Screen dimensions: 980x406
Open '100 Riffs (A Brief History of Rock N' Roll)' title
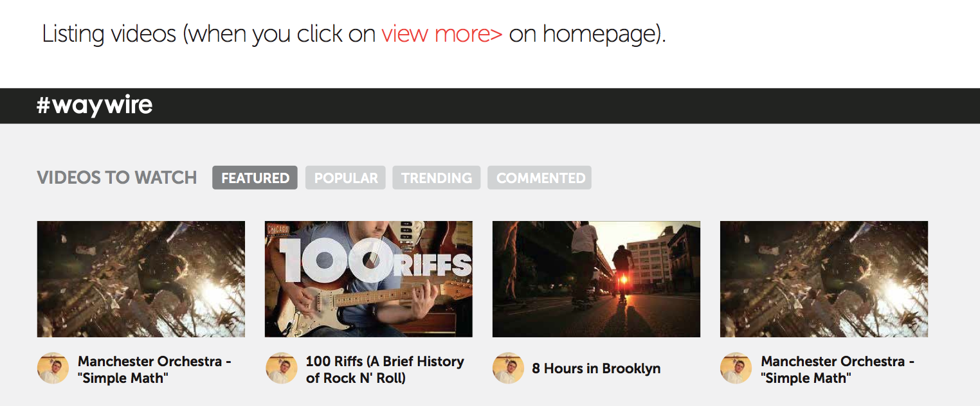(x=385, y=369)
